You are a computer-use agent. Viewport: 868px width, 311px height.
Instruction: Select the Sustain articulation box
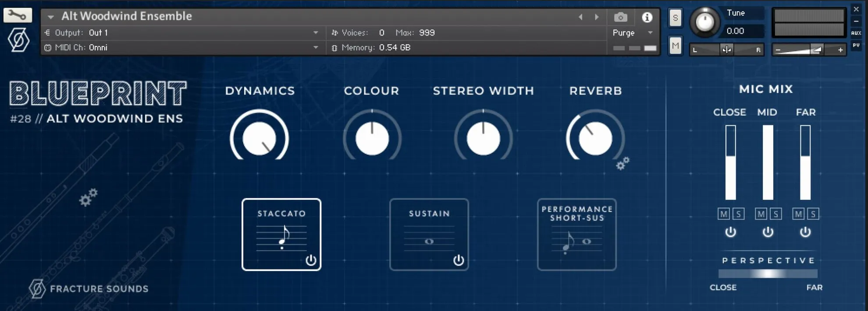tap(429, 234)
